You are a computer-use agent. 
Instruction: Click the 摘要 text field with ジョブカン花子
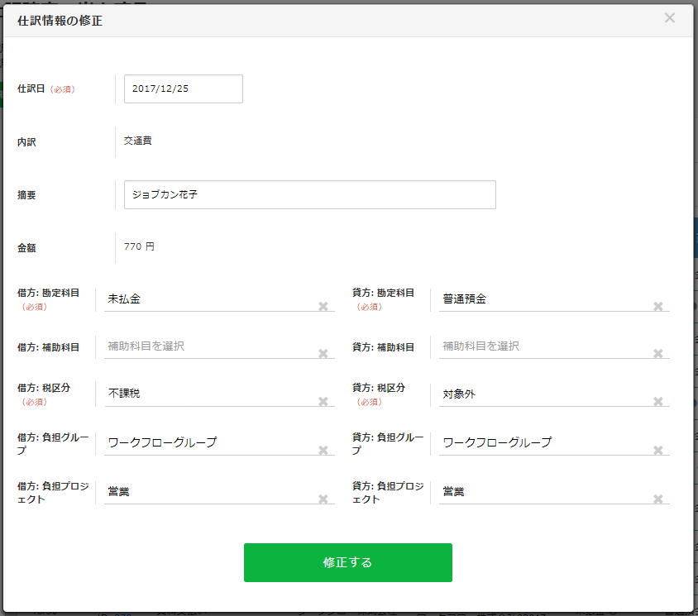(x=309, y=195)
